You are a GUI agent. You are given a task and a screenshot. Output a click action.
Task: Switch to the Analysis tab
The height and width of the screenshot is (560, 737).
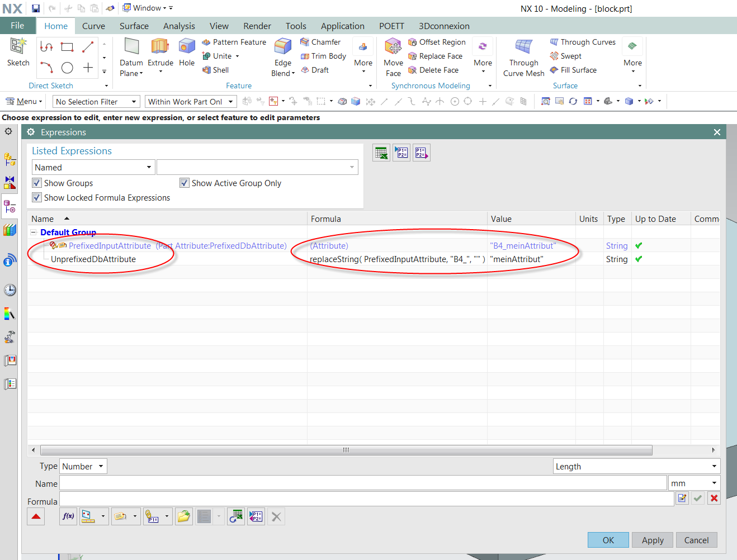click(x=179, y=26)
